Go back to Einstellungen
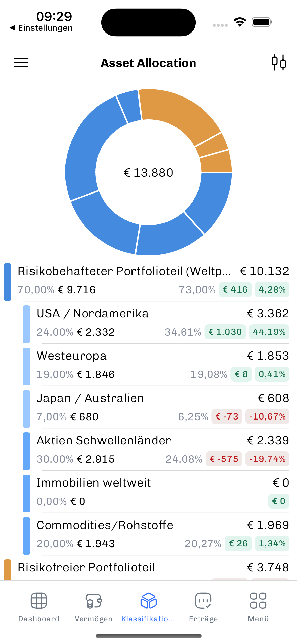Screen dimensions: 297x644 pos(41,28)
